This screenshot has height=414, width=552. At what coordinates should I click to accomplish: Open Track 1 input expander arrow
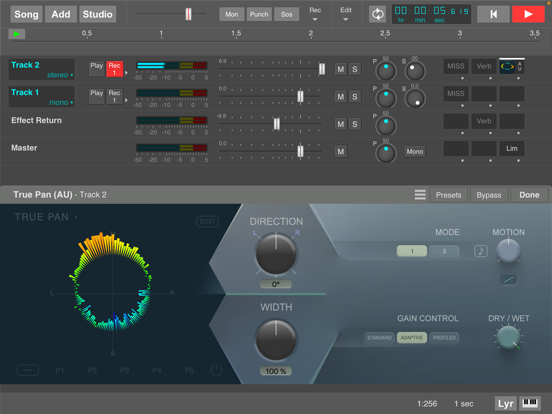pos(126,100)
